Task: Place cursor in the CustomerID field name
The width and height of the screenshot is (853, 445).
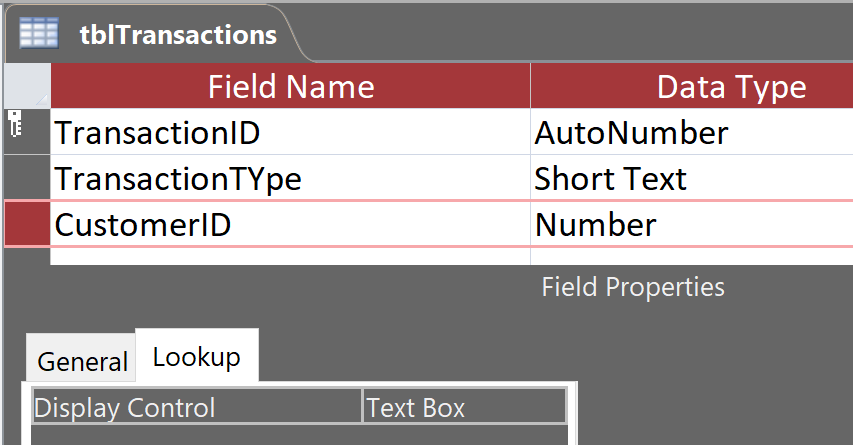Action: pos(290,225)
